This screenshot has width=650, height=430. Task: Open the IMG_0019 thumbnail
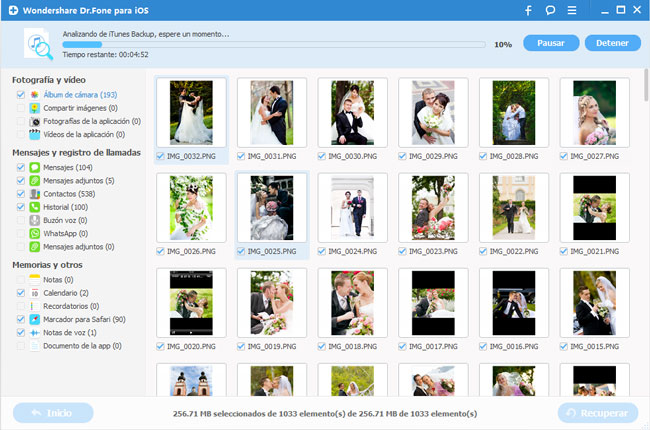point(272,303)
